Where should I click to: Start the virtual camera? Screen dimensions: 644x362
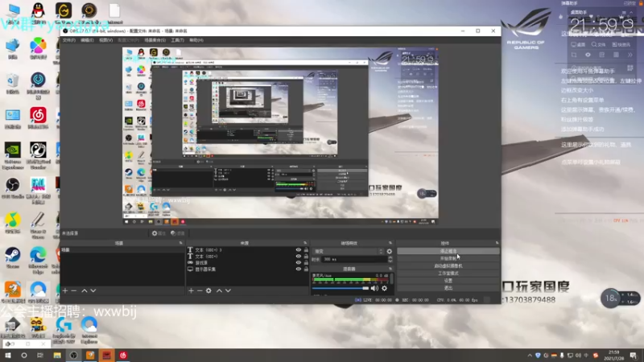448,266
